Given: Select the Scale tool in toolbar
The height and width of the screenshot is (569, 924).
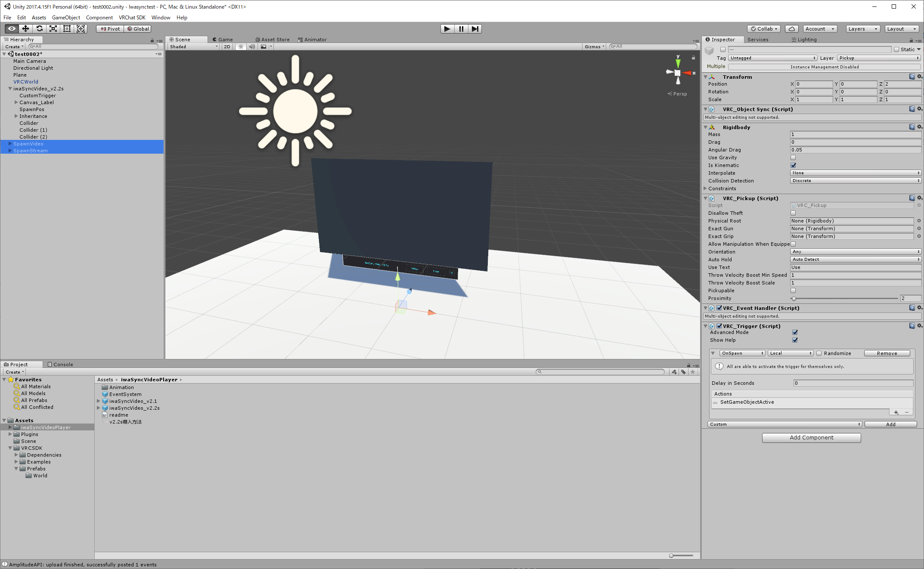Looking at the screenshot, I should tap(53, 29).
